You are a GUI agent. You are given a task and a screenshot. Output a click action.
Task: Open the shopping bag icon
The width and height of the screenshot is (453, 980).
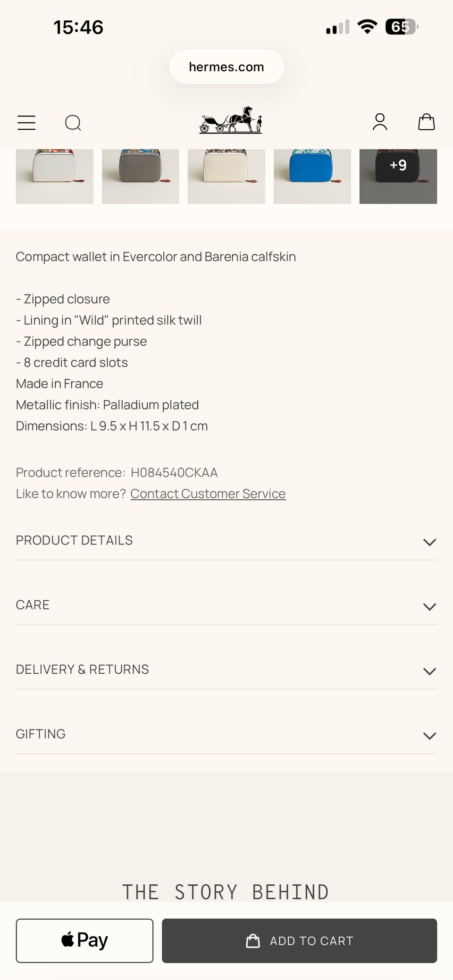(427, 122)
